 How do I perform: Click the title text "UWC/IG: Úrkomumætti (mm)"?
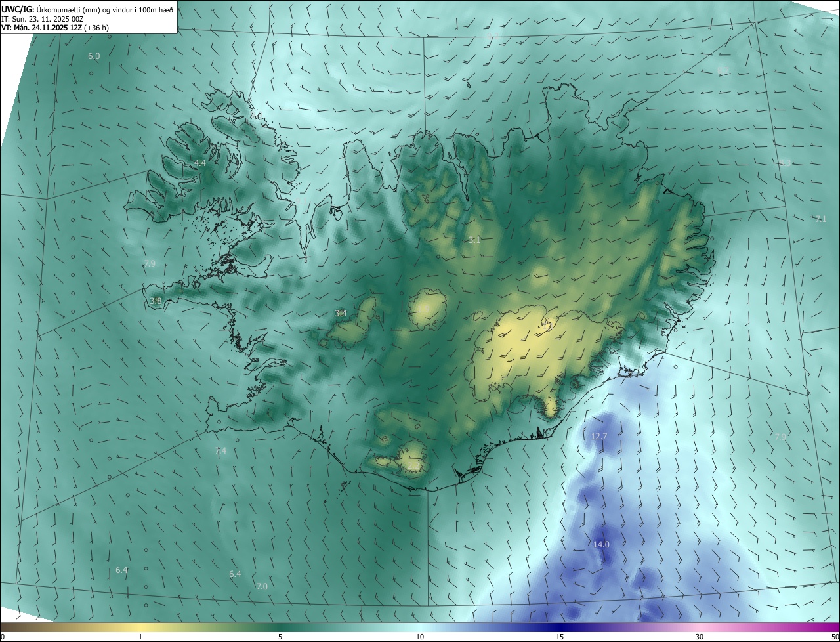tap(49, 9)
